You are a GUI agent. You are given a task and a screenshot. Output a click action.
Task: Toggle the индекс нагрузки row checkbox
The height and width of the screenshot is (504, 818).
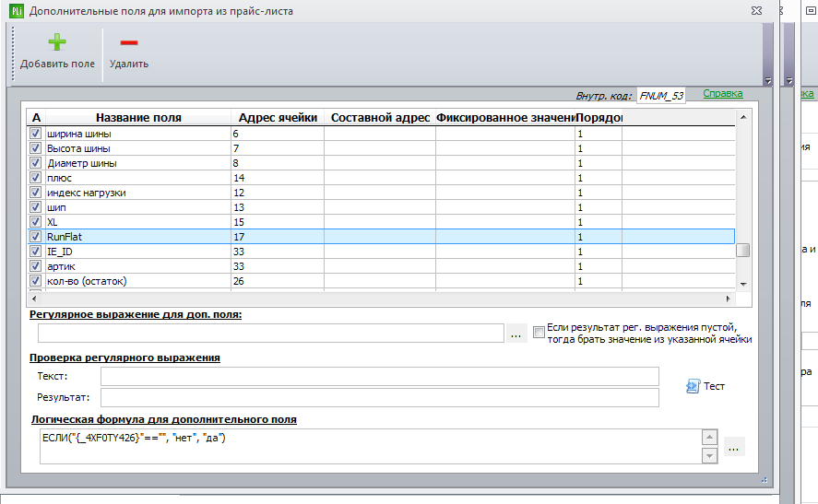pos(35,193)
